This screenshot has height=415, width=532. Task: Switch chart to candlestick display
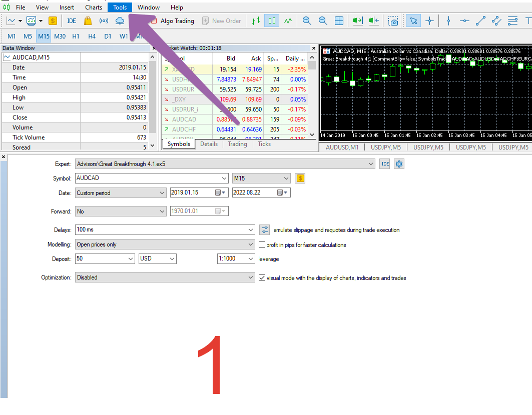coord(272,21)
